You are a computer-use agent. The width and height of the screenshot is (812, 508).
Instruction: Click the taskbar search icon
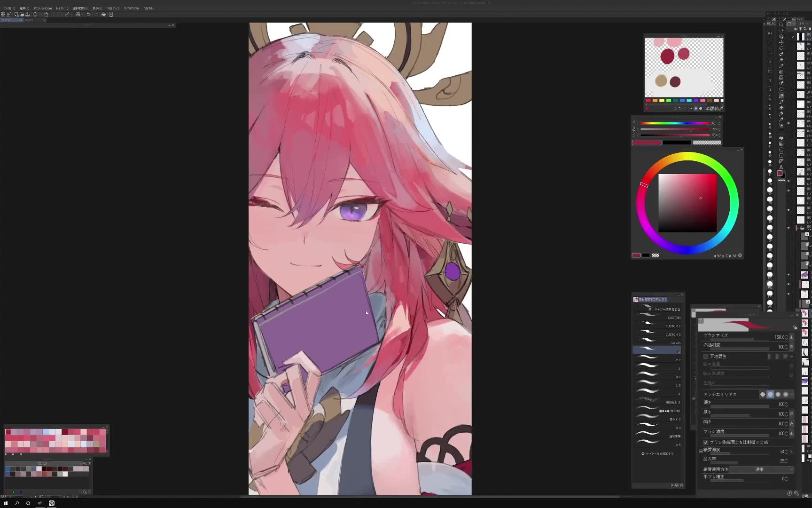[x=17, y=503]
